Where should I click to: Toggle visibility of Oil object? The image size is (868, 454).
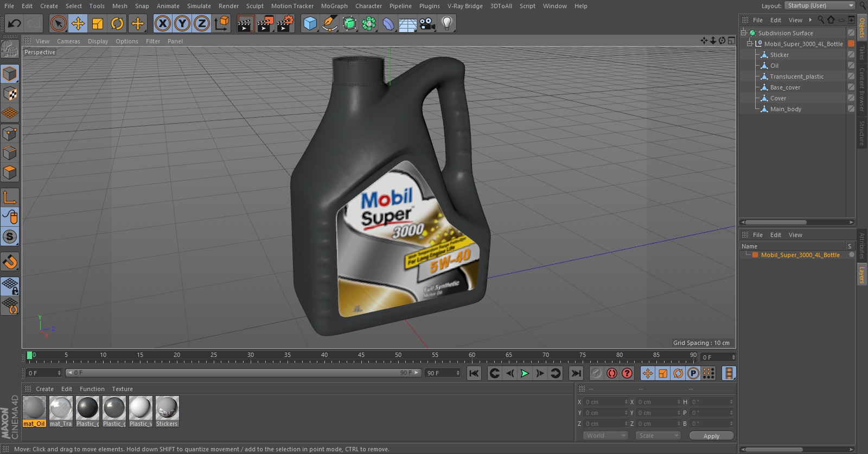(x=851, y=65)
